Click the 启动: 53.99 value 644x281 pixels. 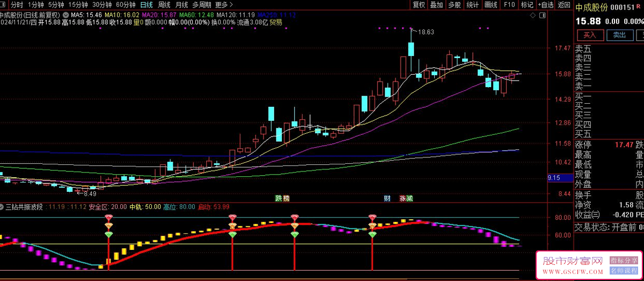point(214,206)
